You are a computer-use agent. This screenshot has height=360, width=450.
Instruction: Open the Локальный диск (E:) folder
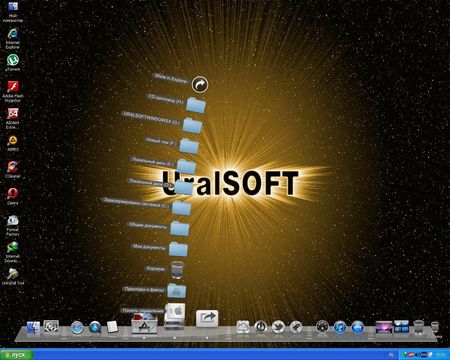[186, 166]
